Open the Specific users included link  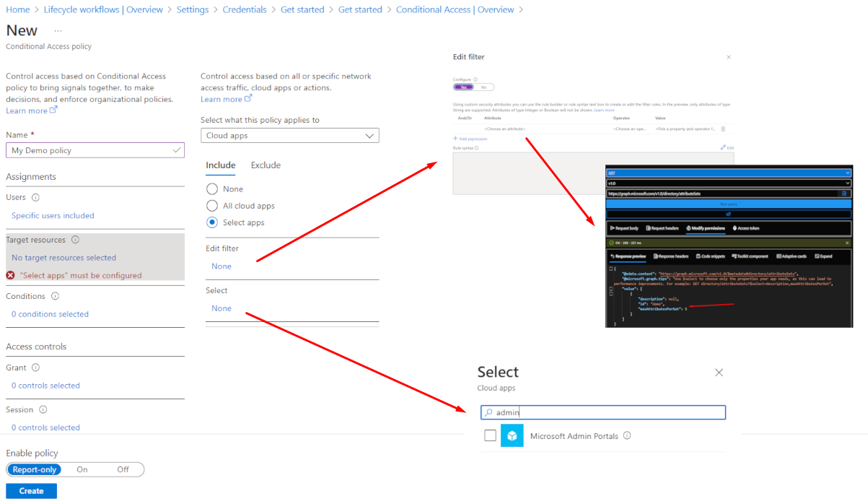click(x=53, y=215)
